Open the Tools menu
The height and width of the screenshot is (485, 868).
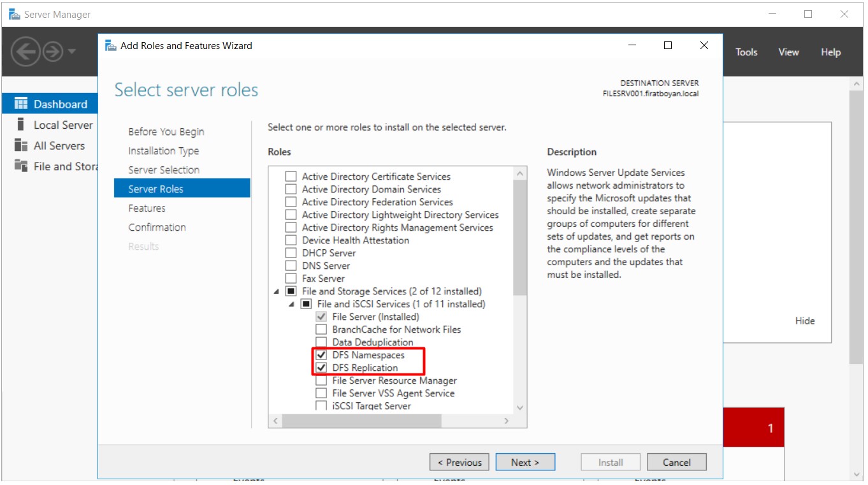(746, 52)
